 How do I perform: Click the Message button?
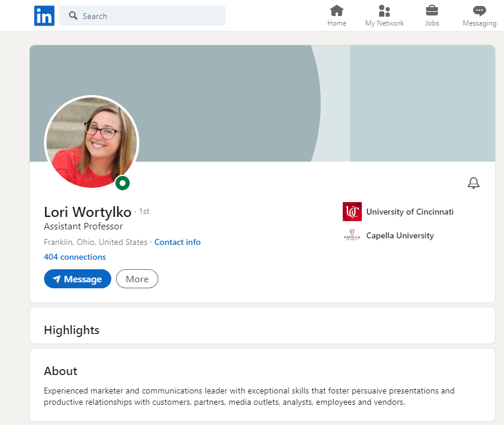(77, 279)
